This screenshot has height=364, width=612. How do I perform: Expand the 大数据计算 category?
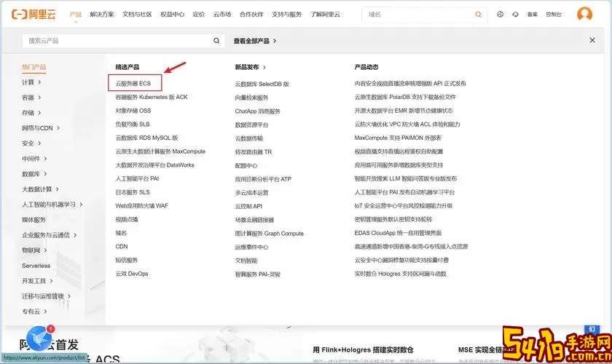tap(40, 189)
